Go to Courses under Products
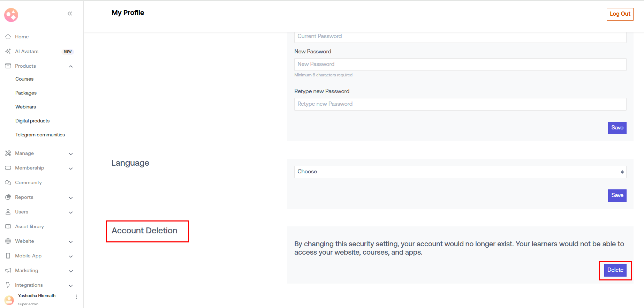The width and height of the screenshot is (644, 308). tap(24, 79)
